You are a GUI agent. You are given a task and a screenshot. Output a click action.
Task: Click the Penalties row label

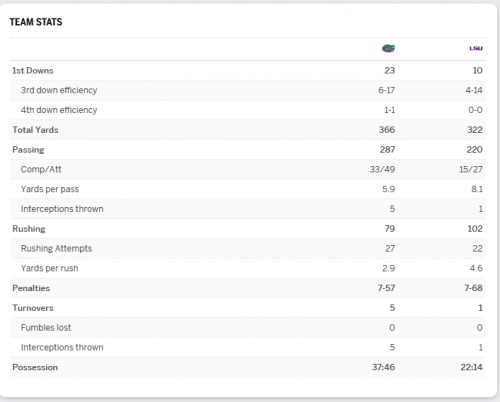[31, 288]
